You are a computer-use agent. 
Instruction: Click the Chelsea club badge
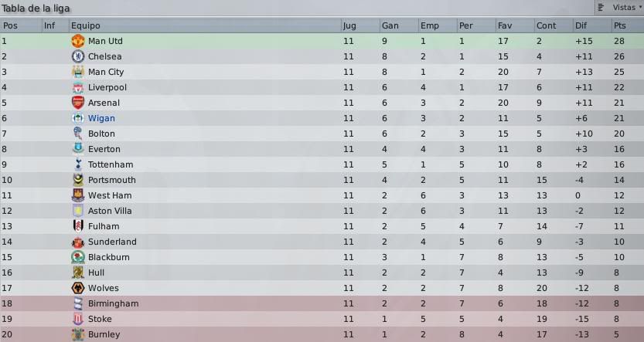pyautogui.click(x=78, y=56)
